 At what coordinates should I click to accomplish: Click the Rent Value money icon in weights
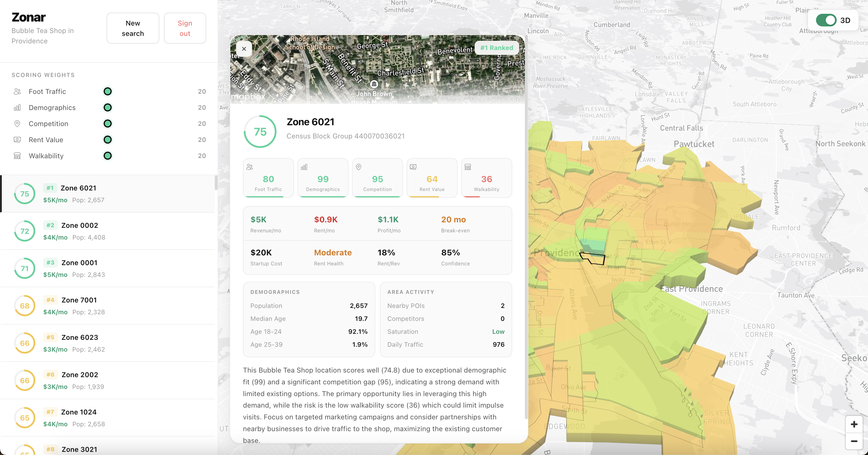[x=17, y=140]
